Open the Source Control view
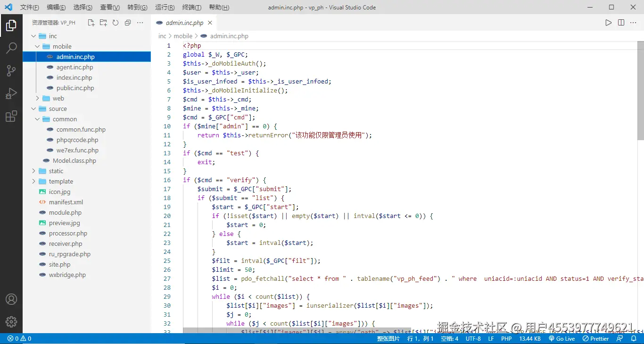This screenshot has width=644, height=344. coord(11,71)
